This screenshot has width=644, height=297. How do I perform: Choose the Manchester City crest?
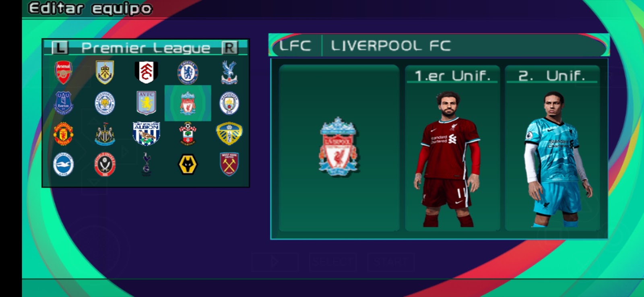(229, 103)
